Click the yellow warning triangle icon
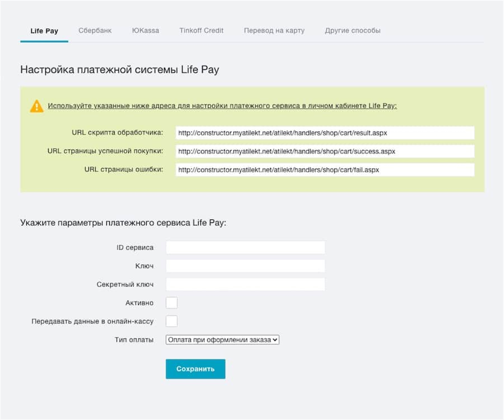504x420 pixels. (x=37, y=106)
